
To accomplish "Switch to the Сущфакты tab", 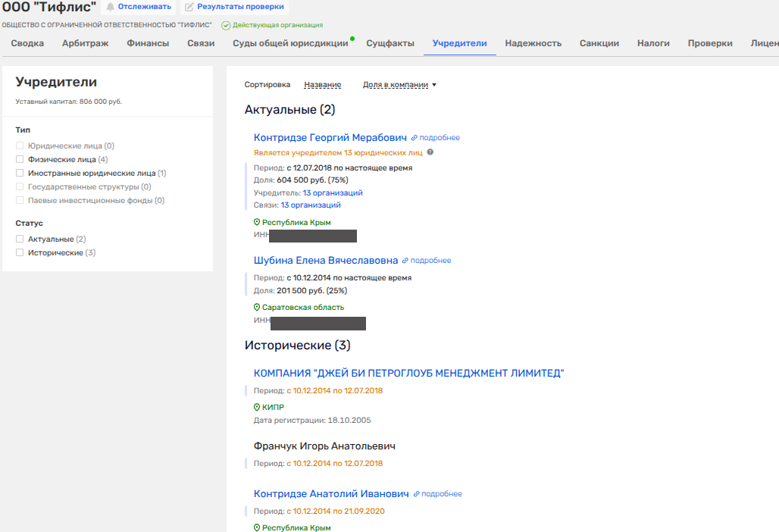I will point(390,43).
